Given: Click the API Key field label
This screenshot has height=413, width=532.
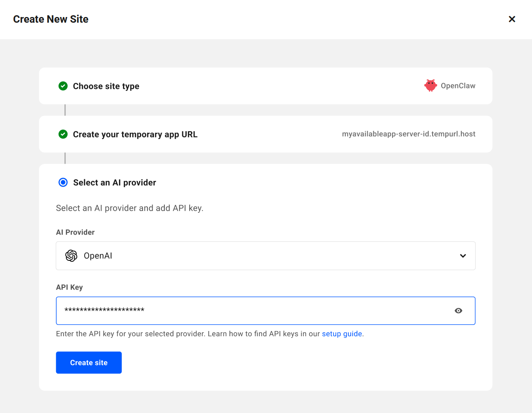Looking at the screenshot, I should tap(69, 287).
